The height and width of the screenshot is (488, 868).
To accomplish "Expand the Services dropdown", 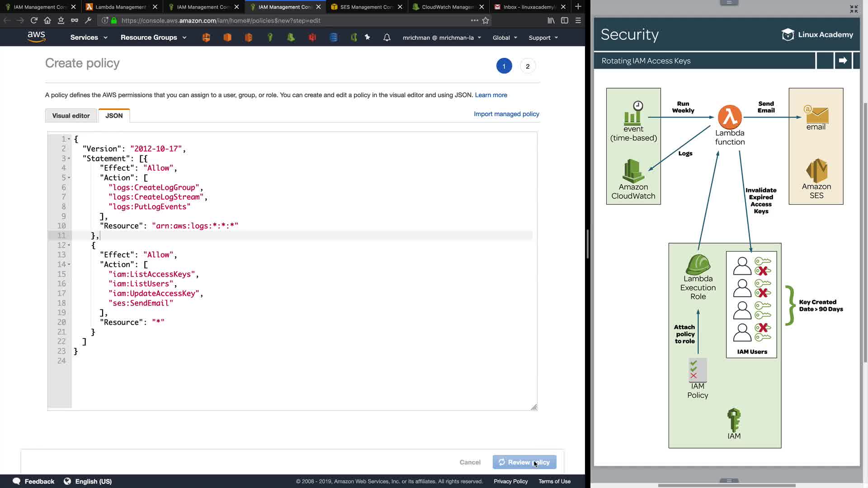I will click(x=89, y=38).
